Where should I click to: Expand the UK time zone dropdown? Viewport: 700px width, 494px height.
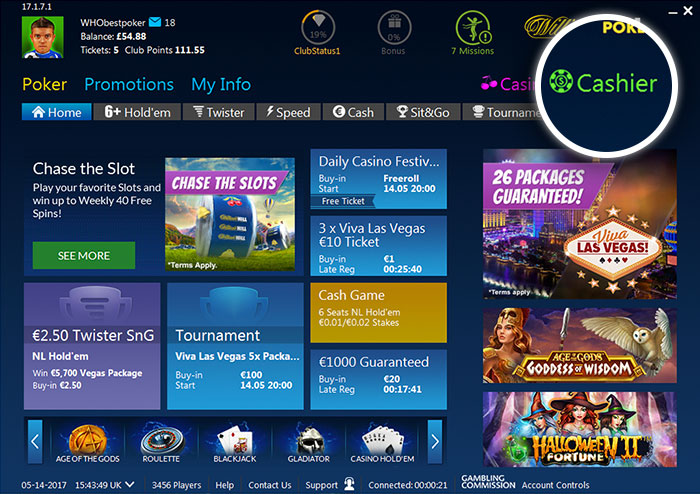(129, 484)
